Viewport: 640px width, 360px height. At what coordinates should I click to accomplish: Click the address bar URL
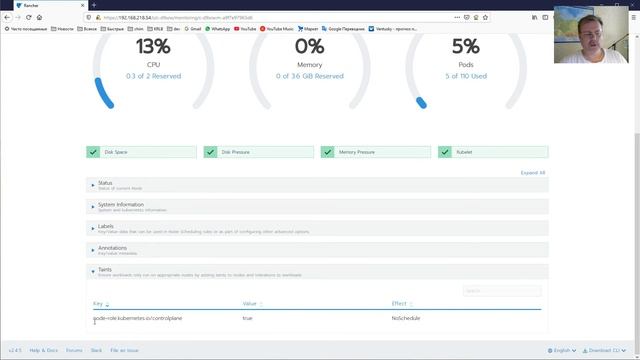[178, 18]
